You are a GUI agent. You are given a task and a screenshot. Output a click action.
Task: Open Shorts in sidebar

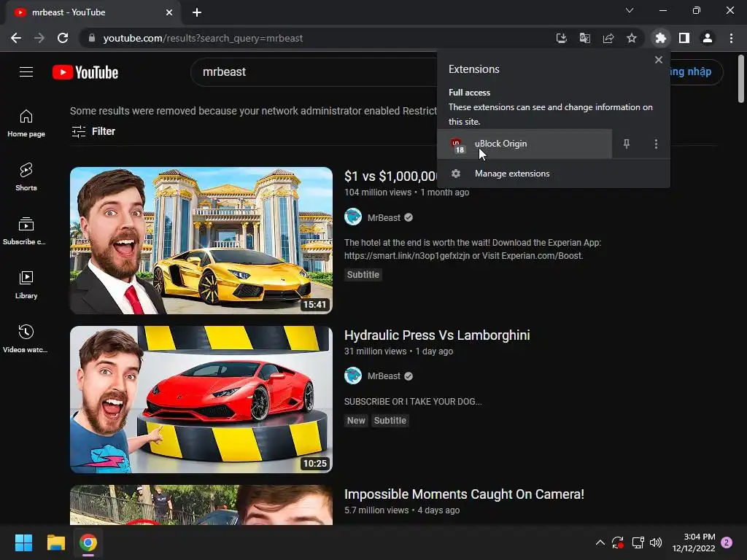click(x=26, y=176)
